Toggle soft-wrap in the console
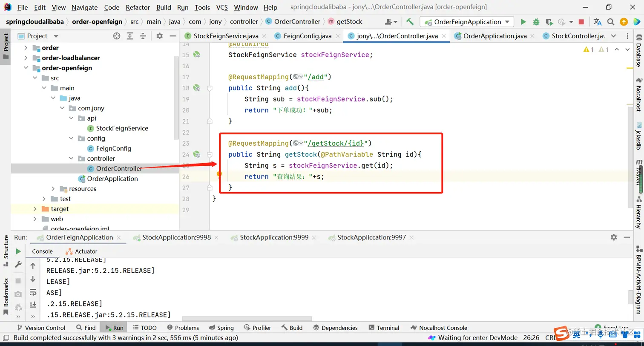Screen dimensions: 644x346 33,292
